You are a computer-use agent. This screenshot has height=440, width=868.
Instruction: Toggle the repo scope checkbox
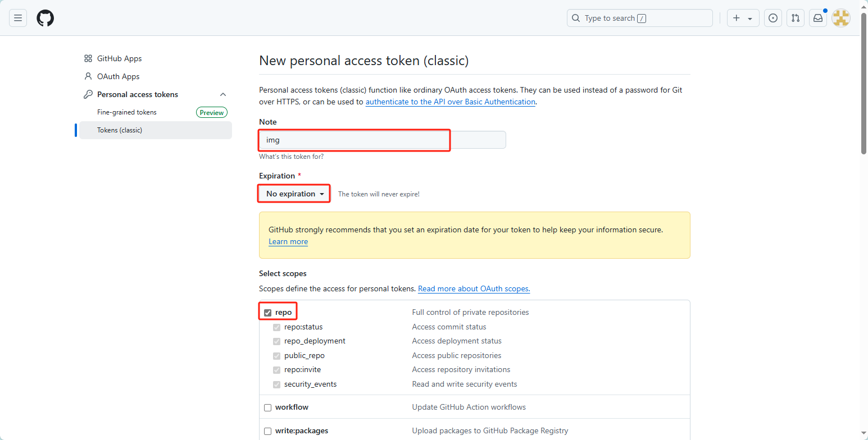(267, 313)
